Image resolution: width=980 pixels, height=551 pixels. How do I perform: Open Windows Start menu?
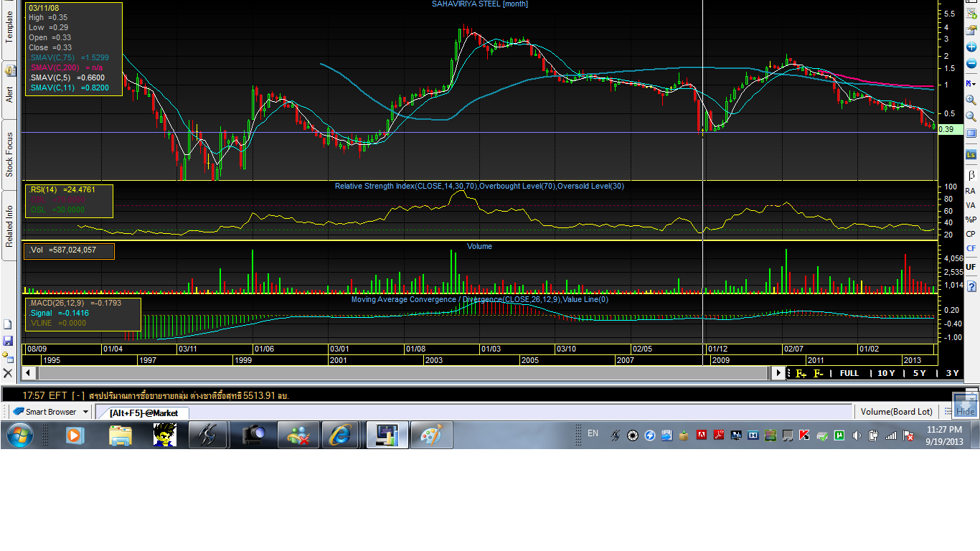19,435
